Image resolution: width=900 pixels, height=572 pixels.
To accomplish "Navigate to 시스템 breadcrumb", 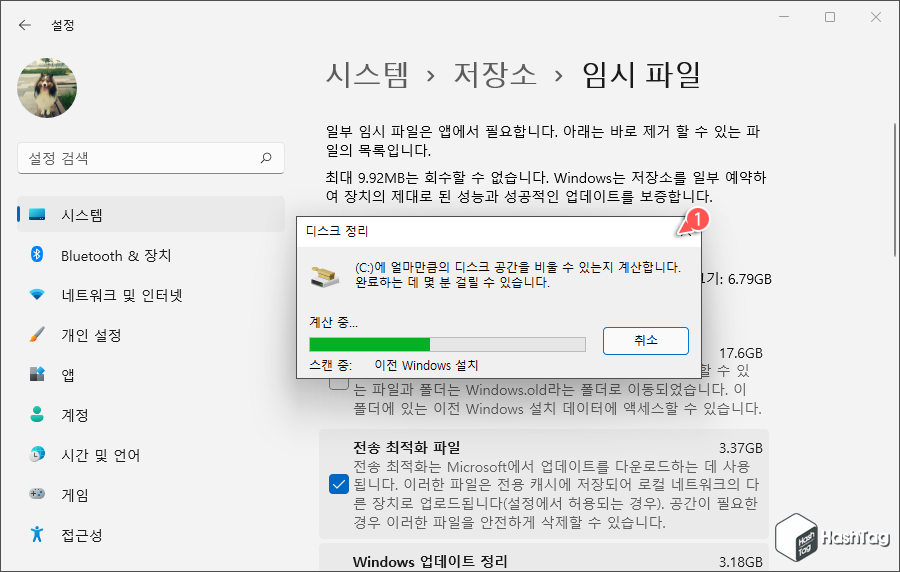I will click(367, 75).
